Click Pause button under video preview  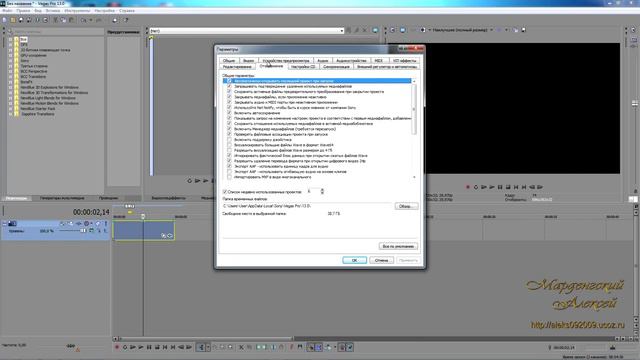click(500, 187)
